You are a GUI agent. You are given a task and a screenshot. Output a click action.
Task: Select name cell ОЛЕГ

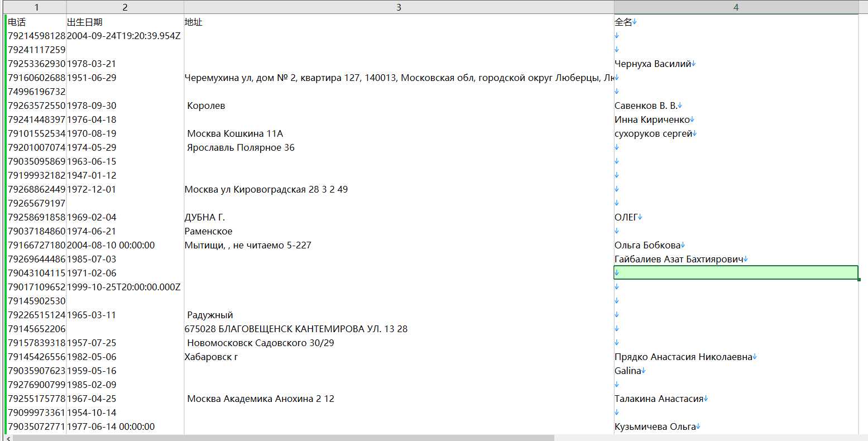[736, 217]
